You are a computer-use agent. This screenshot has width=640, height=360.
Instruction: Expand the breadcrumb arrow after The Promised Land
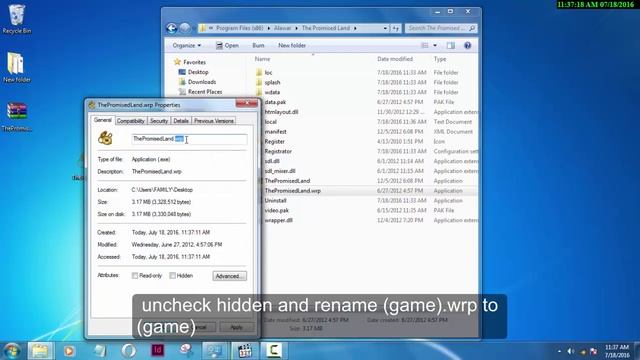(x=355, y=28)
